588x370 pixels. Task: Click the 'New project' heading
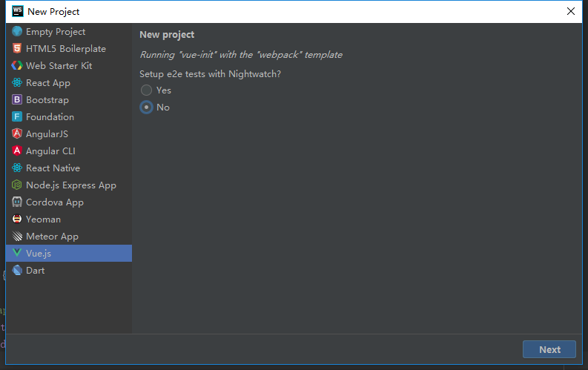(167, 35)
